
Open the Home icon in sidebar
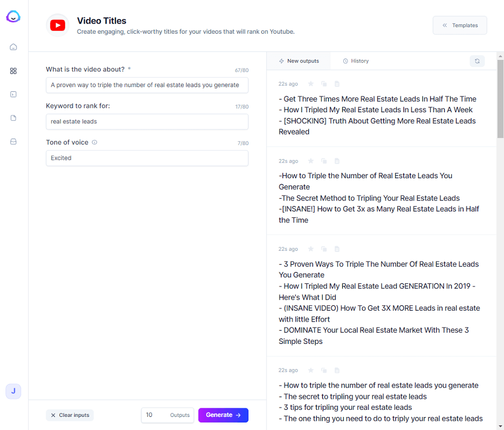(x=13, y=47)
